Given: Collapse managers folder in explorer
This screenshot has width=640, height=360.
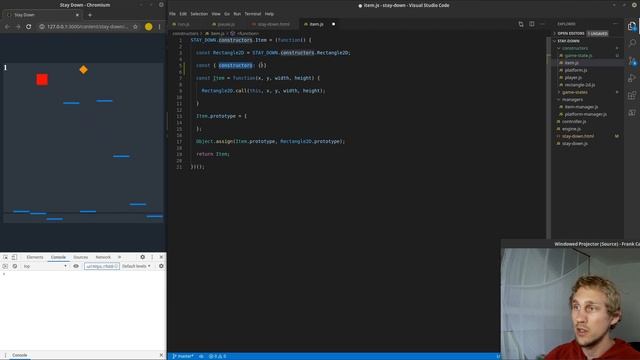Looking at the screenshot, I should click(x=572, y=100).
